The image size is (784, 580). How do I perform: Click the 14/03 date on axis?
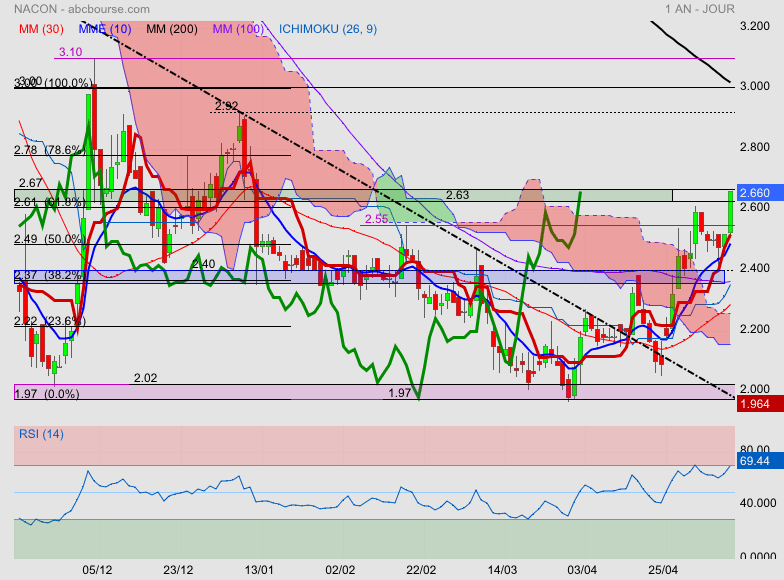[502, 570]
